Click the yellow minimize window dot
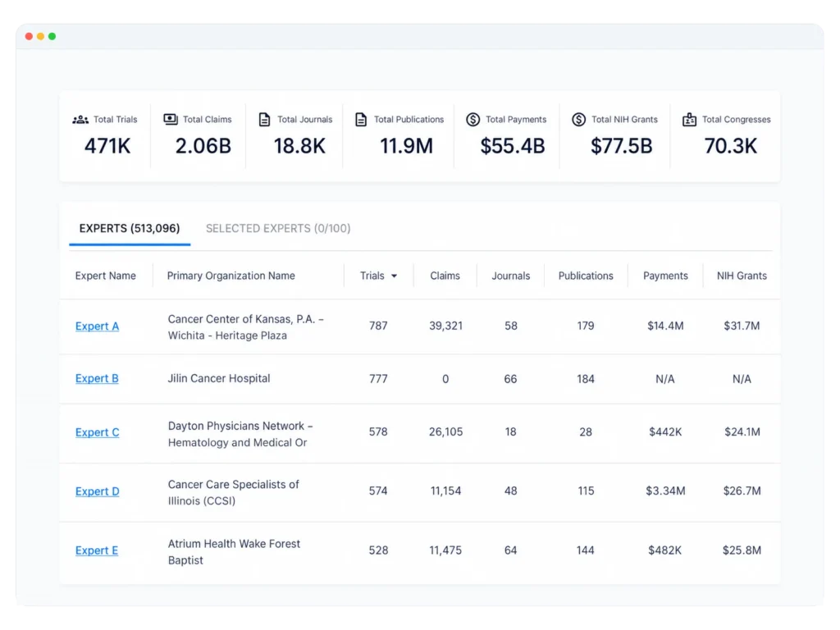840x630 pixels. click(41, 36)
